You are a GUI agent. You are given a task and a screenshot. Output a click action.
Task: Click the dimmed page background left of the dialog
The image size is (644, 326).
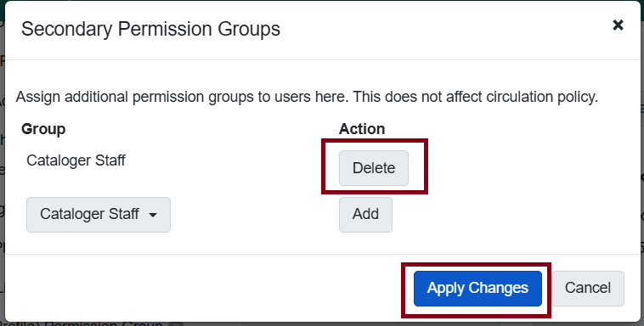[x=2, y=164]
